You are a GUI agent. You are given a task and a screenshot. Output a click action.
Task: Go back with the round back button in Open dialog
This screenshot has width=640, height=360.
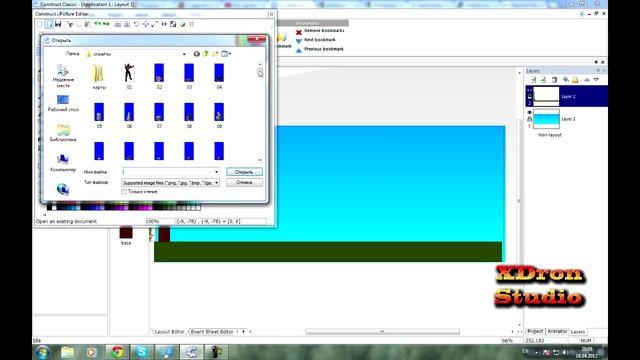pos(196,54)
